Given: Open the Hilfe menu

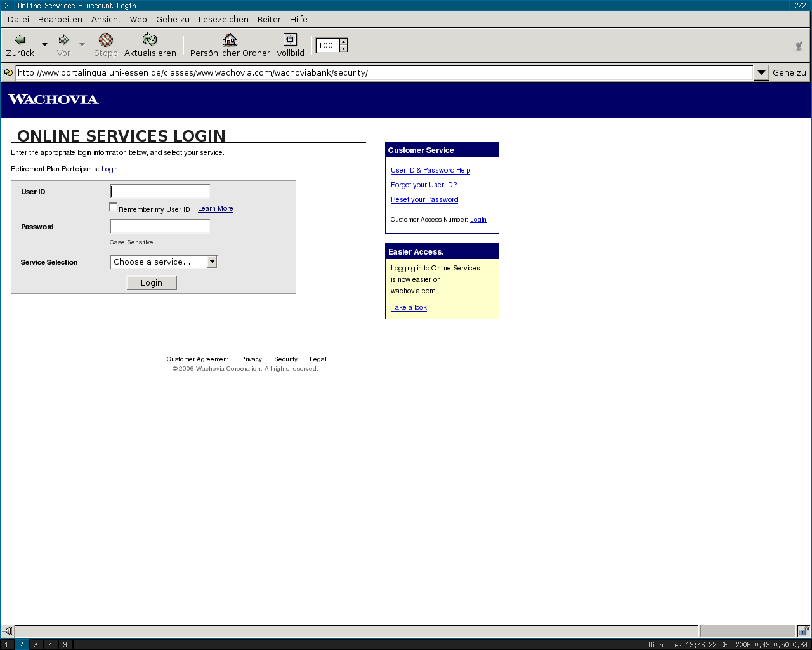Looking at the screenshot, I should (299, 19).
